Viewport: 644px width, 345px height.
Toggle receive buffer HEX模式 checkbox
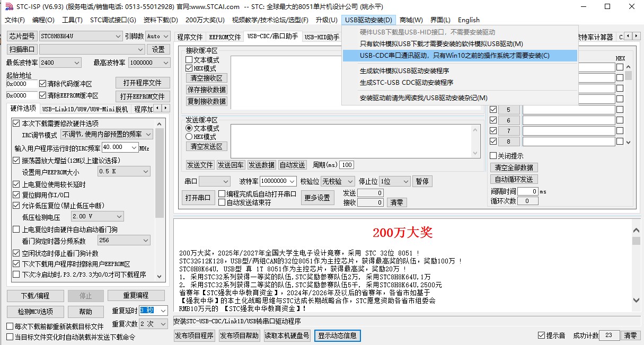pyautogui.click(x=189, y=68)
